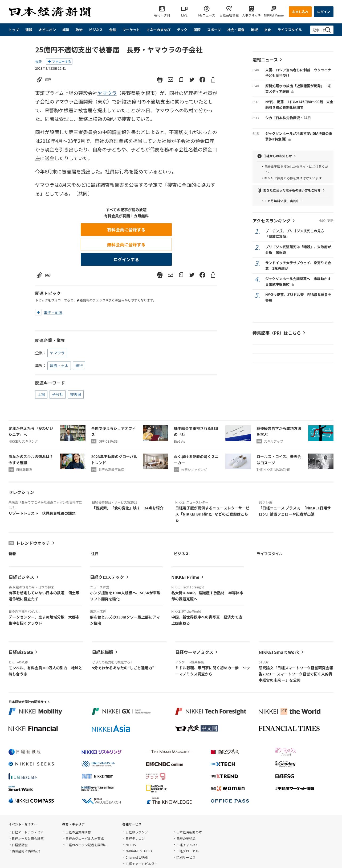Share on Twitter with bottom icon
The width and height of the screenshot is (342, 868).
click(192, 275)
